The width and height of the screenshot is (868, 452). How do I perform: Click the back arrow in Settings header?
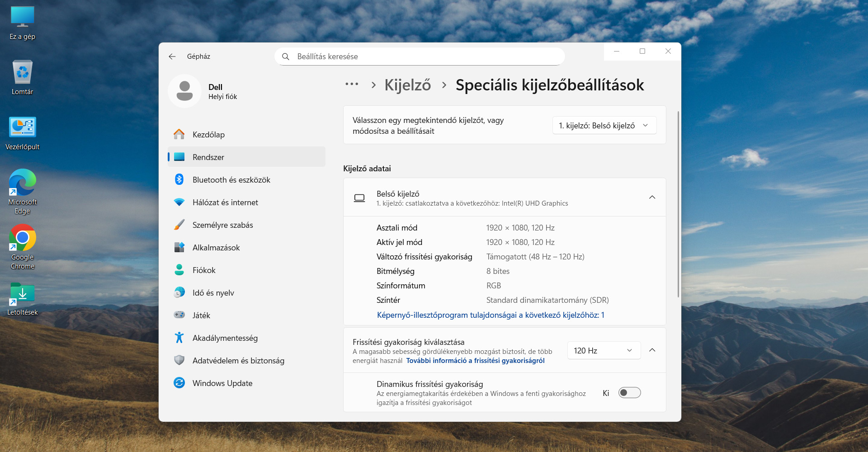tap(172, 56)
